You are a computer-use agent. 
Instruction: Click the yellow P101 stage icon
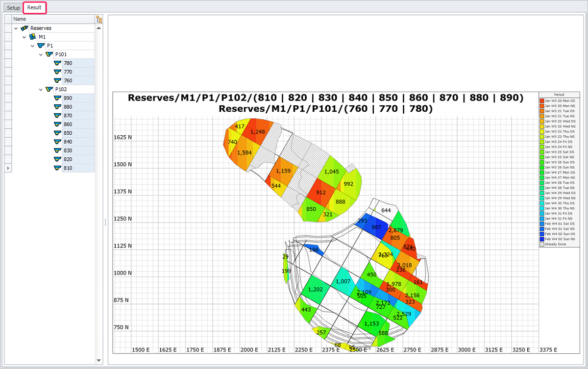[49, 54]
